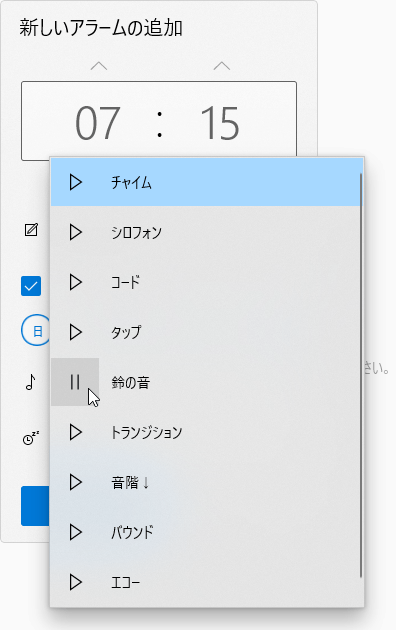Choose トランジション as the alarm sound

tap(206, 432)
